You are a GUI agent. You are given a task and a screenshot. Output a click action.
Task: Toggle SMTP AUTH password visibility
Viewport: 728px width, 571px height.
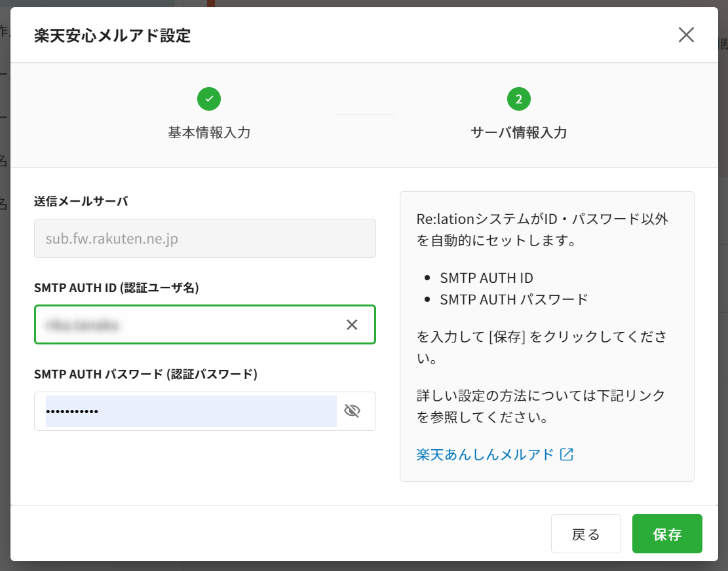(x=352, y=411)
